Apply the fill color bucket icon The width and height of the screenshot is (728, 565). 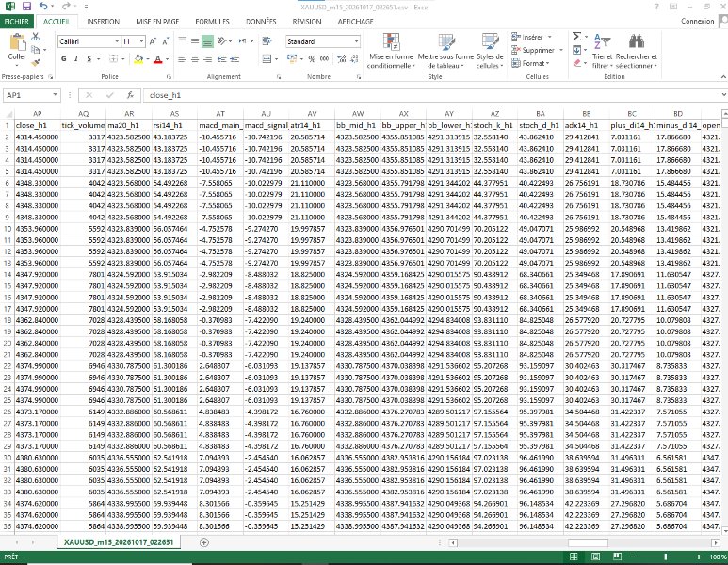138,59
